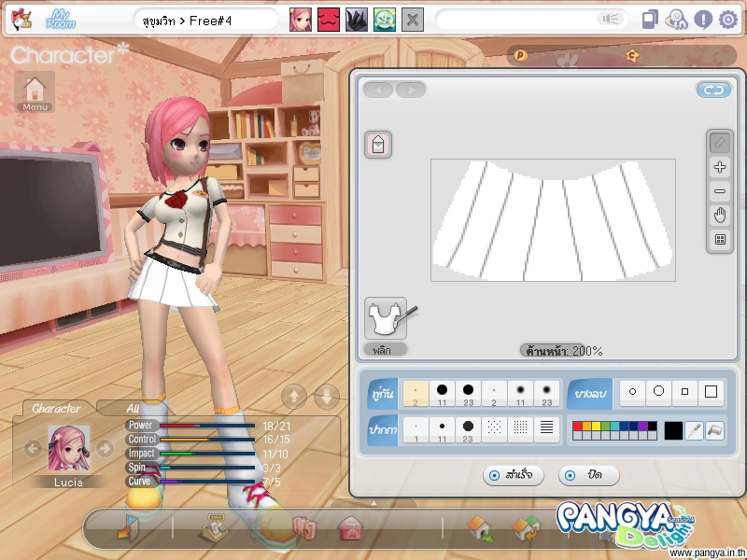Select hard brush size 23
Viewport: 747px width, 560px height.
(x=469, y=394)
